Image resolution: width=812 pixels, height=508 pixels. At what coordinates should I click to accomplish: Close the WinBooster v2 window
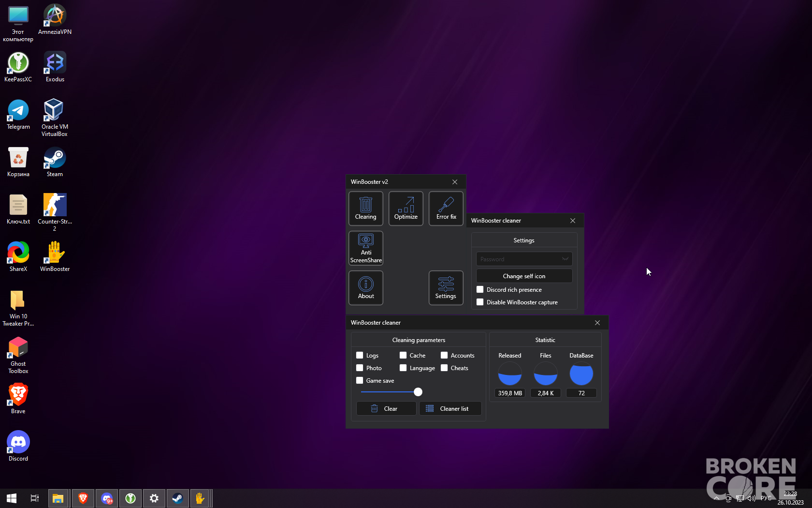click(455, 182)
